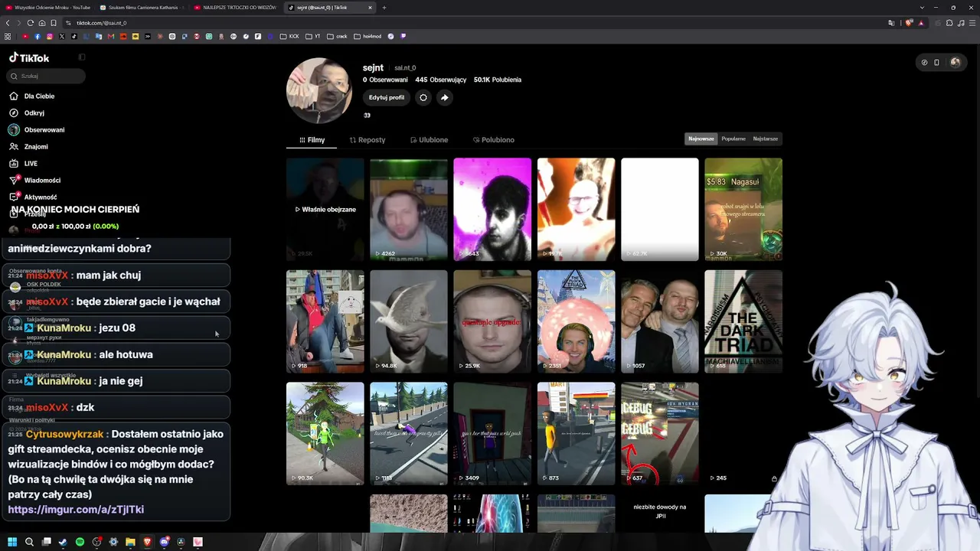Switch to the Wszystkie Odcienie Mroku YouTube tab
980x551 pixels.
(x=48, y=8)
